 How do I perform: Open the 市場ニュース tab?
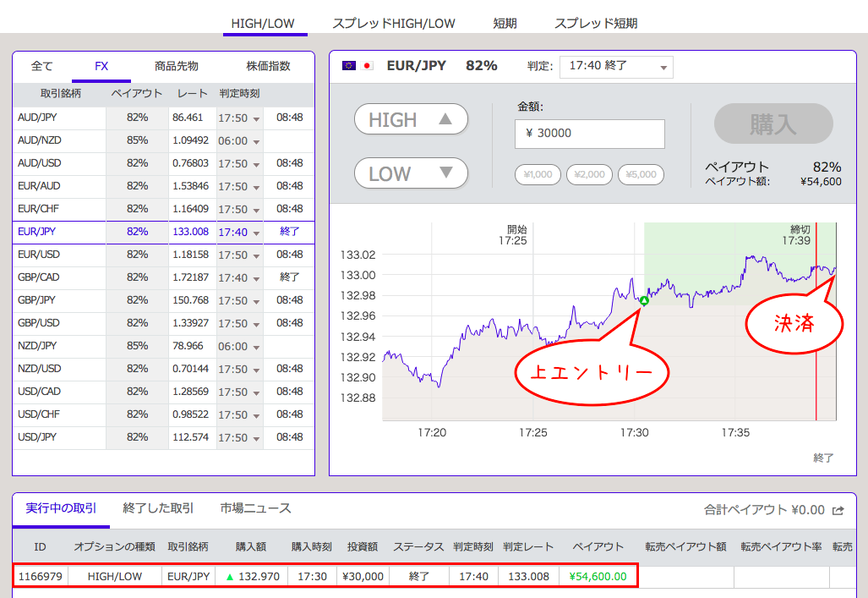point(255,508)
